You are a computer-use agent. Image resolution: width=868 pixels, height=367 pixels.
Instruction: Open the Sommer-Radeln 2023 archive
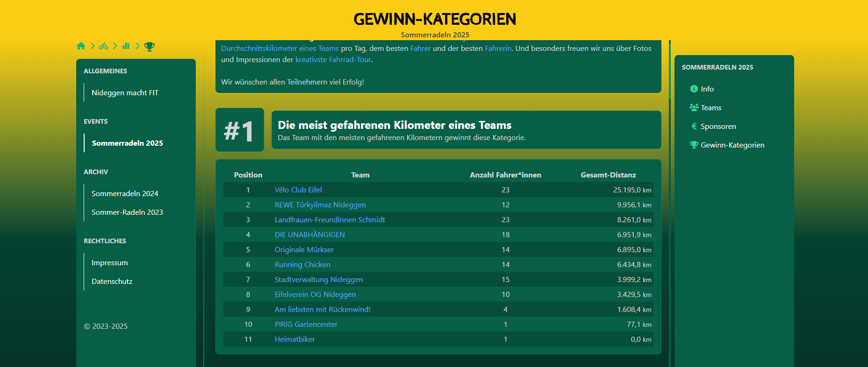coord(127,212)
